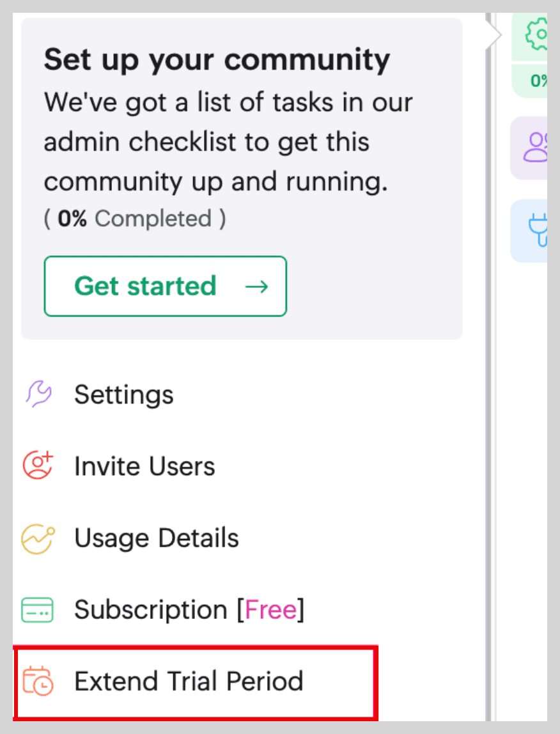This screenshot has width=560, height=734.
Task: Click the pink Free plan label
Action: coord(271,609)
